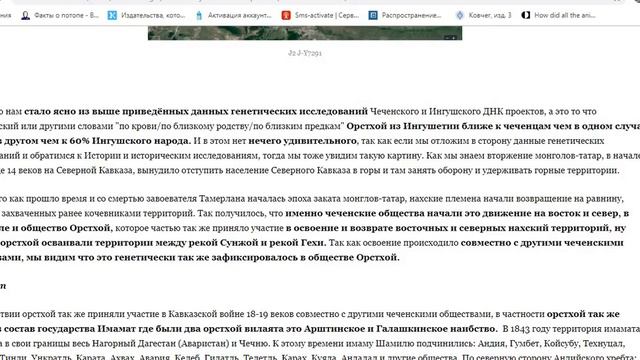Open the 'Активация аккаунт...' bookmark
The image size is (640, 360).
pos(233,16)
